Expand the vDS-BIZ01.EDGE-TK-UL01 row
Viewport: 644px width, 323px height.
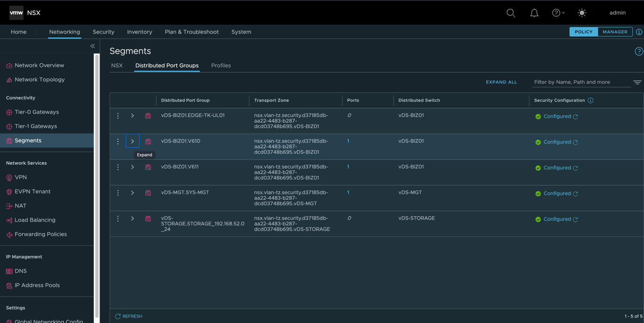pos(133,116)
